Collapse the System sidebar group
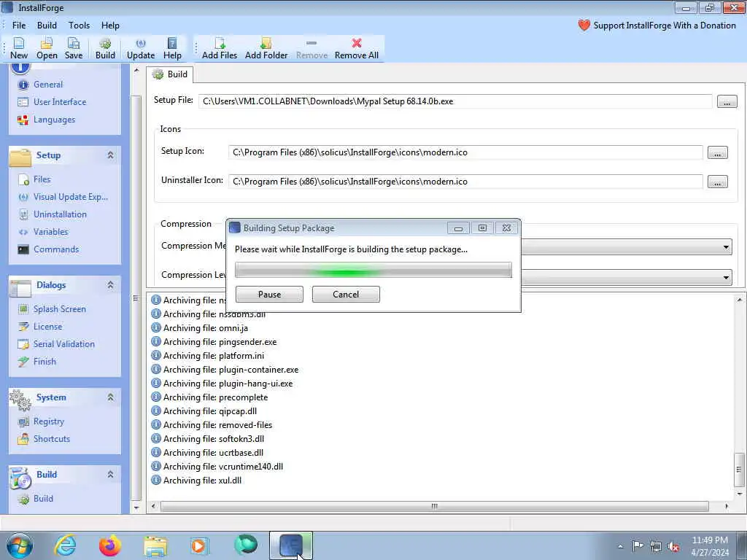The height and width of the screenshot is (560, 747). pos(111,397)
